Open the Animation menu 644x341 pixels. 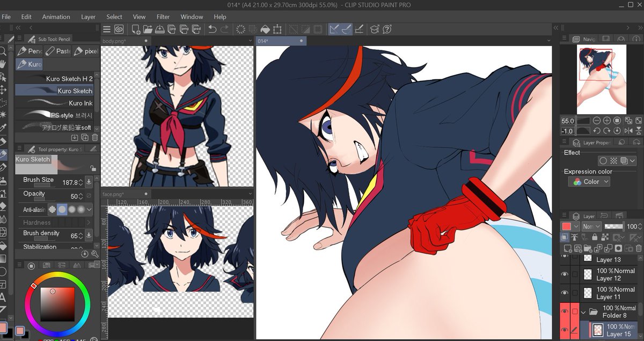coord(56,17)
